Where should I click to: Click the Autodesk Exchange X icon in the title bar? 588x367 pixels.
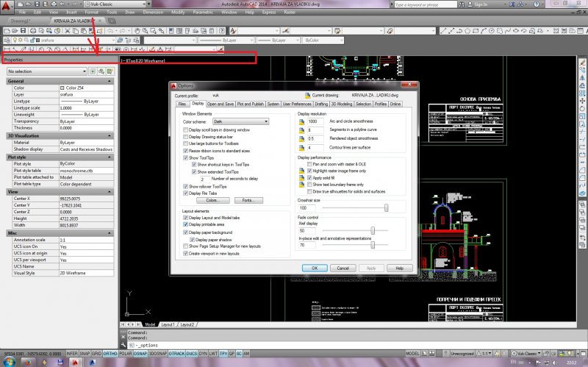pos(512,4)
